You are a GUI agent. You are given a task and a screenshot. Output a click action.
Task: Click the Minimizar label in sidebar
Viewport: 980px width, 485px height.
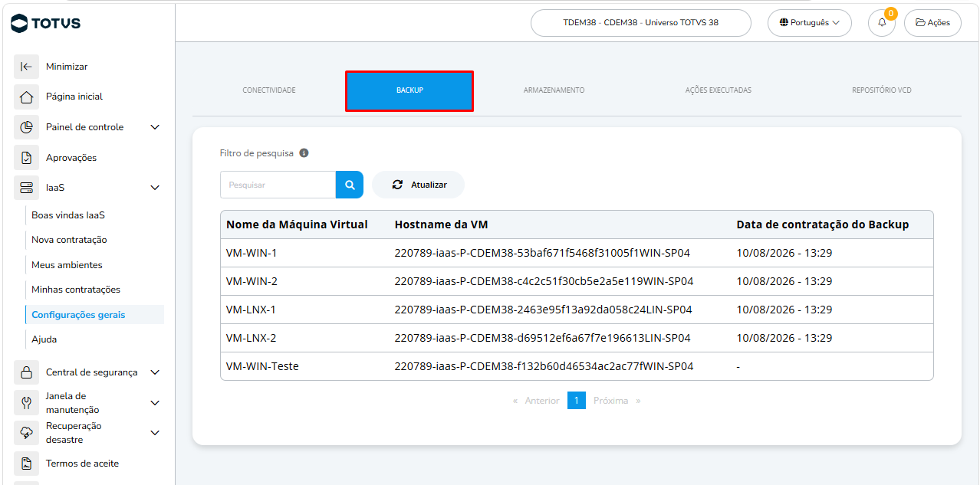click(67, 67)
